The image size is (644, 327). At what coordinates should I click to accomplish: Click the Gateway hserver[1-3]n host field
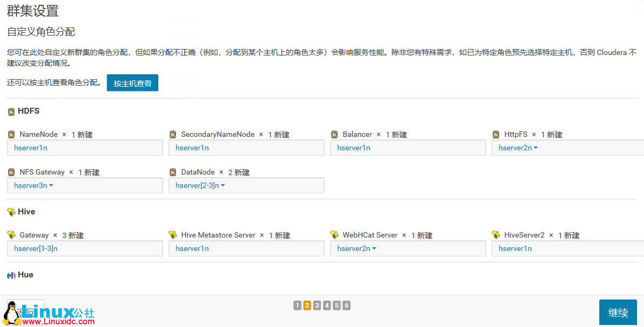85,248
